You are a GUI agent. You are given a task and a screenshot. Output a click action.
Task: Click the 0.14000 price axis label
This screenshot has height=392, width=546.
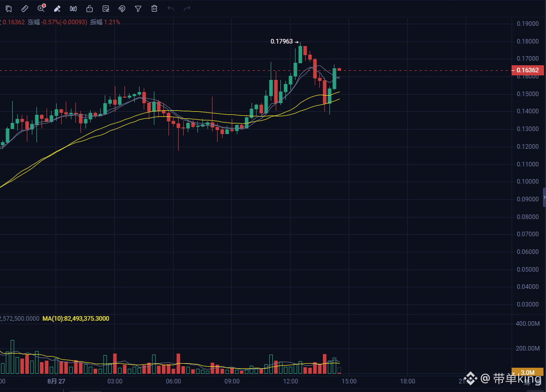point(528,111)
